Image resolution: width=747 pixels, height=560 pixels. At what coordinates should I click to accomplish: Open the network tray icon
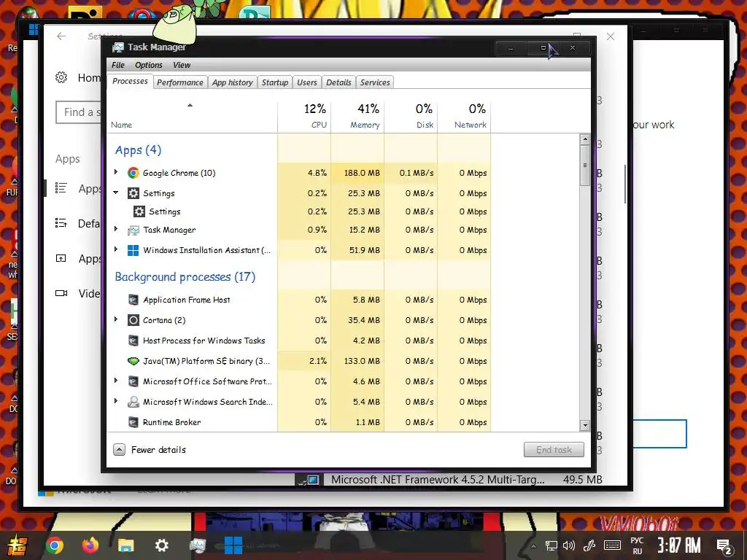point(551,545)
